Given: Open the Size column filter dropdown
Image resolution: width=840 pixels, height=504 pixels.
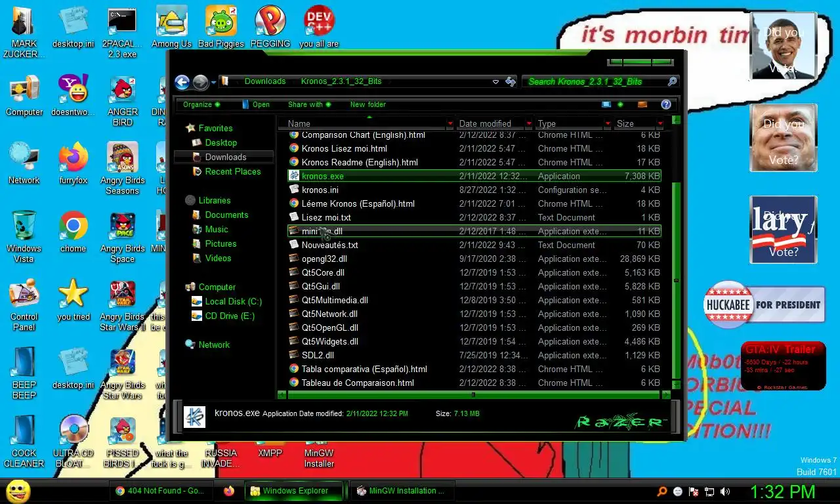Looking at the screenshot, I should point(660,123).
